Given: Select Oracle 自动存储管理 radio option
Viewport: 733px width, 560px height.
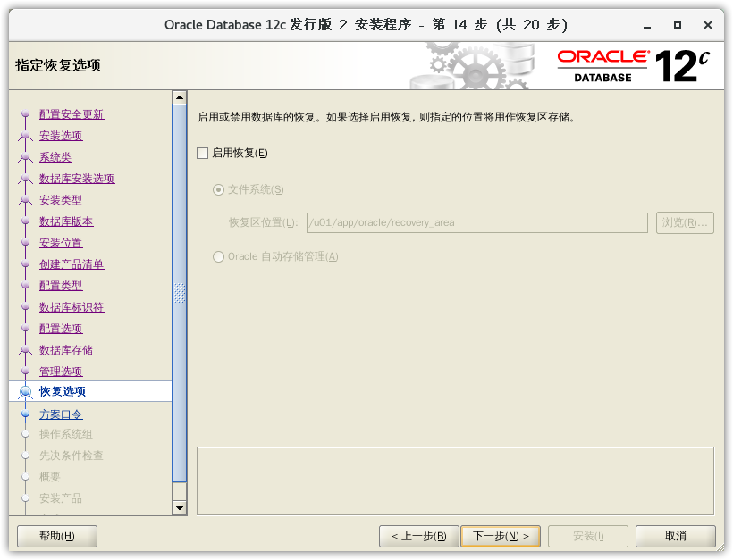Looking at the screenshot, I should [219, 257].
